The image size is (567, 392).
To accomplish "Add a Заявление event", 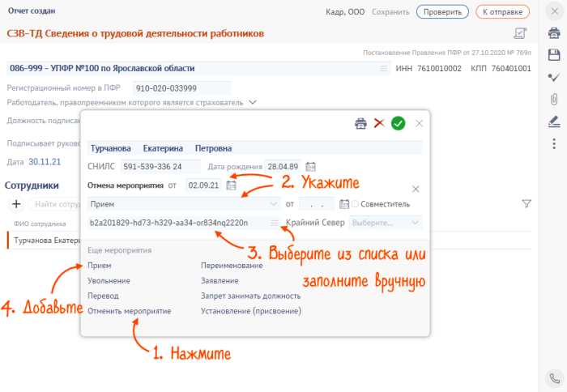I will (220, 280).
